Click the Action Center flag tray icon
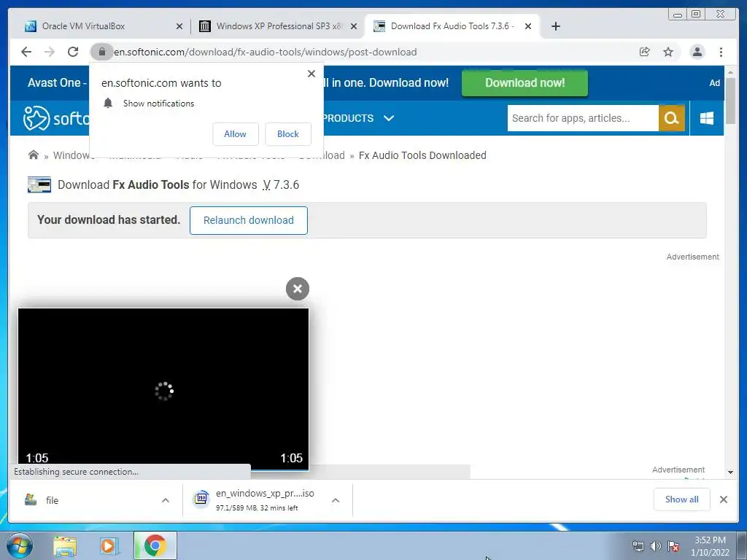 (x=673, y=546)
